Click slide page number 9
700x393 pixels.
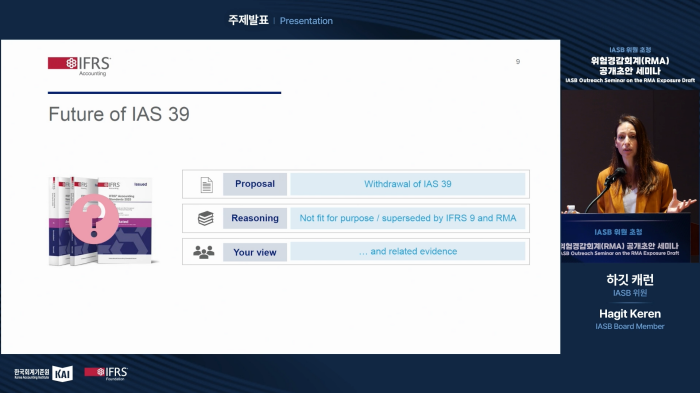(518, 62)
